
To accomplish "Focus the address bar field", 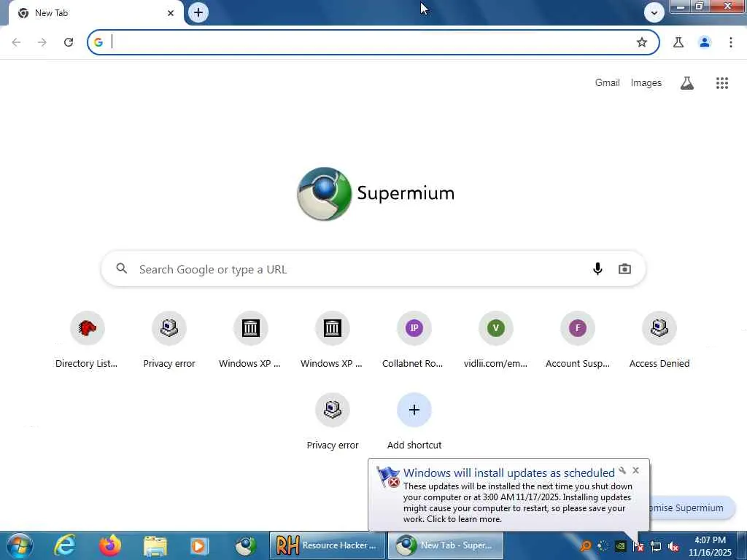I will 373,42.
